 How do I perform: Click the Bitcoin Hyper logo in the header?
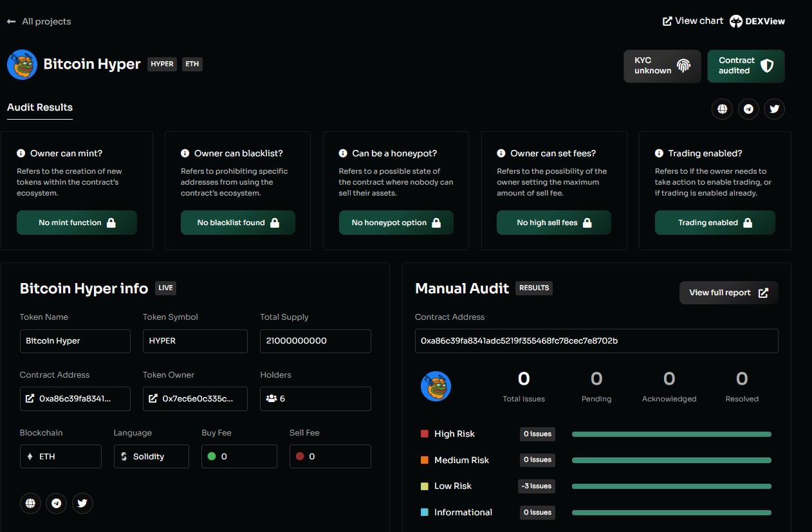[x=22, y=64]
